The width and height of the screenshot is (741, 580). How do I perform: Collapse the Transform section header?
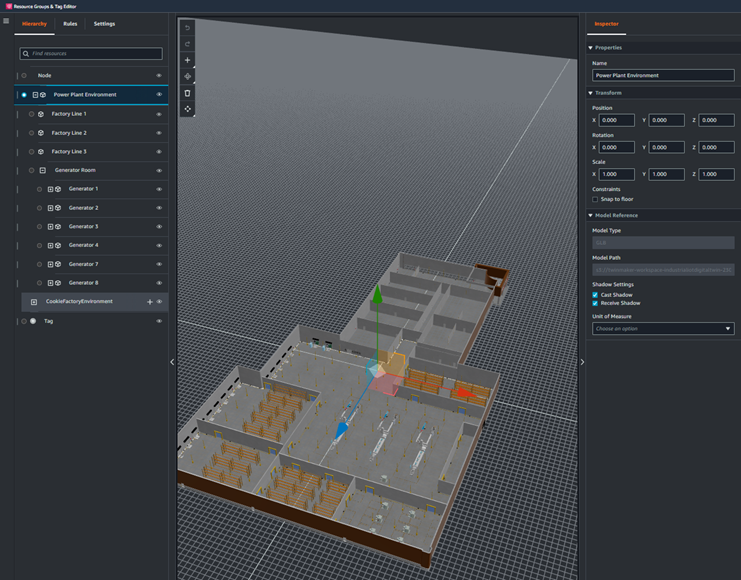(608, 93)
